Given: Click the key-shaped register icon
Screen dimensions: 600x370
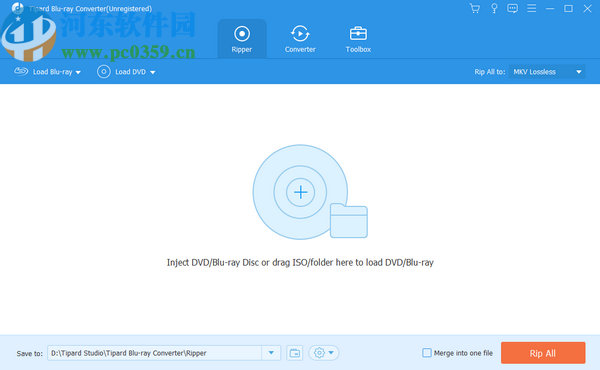Looking at the screenshot, I should click(x=494, y=8).
